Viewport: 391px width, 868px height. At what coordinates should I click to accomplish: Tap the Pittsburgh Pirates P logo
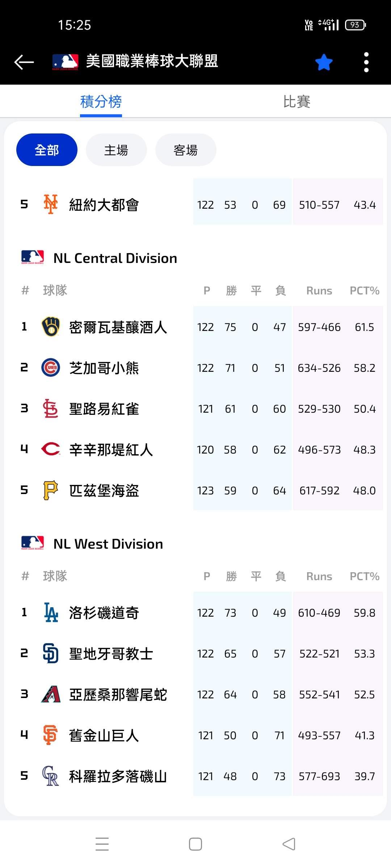[51, 490]
